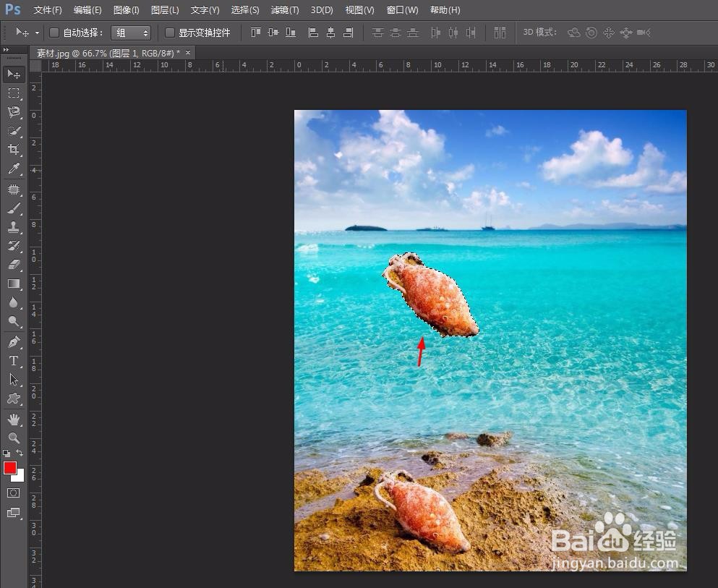Click the white background color swatch

pos(20,477)
